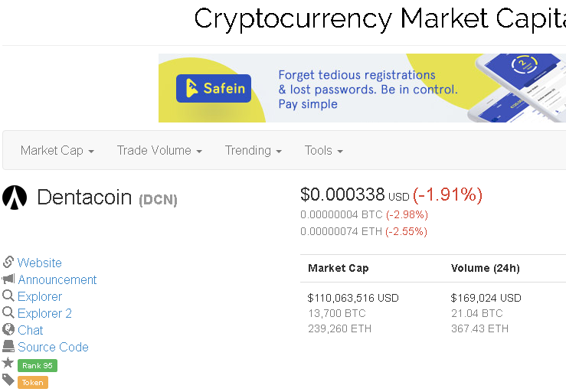Viewport: 566px width, 392px height.
Task: Open the Trade Volume dropdown
Action: click(x=159, y=150)
